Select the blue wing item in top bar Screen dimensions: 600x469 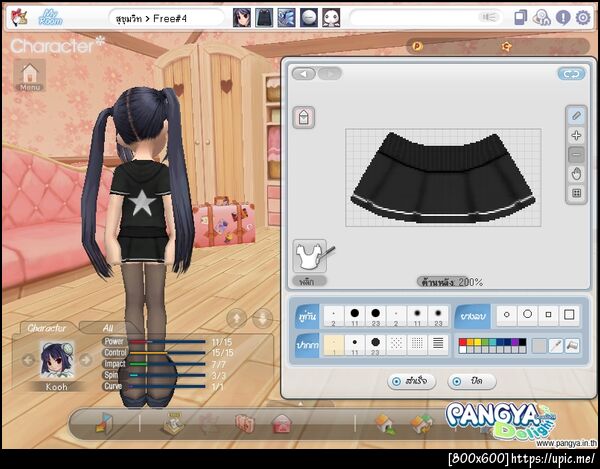tap(287, 18)
